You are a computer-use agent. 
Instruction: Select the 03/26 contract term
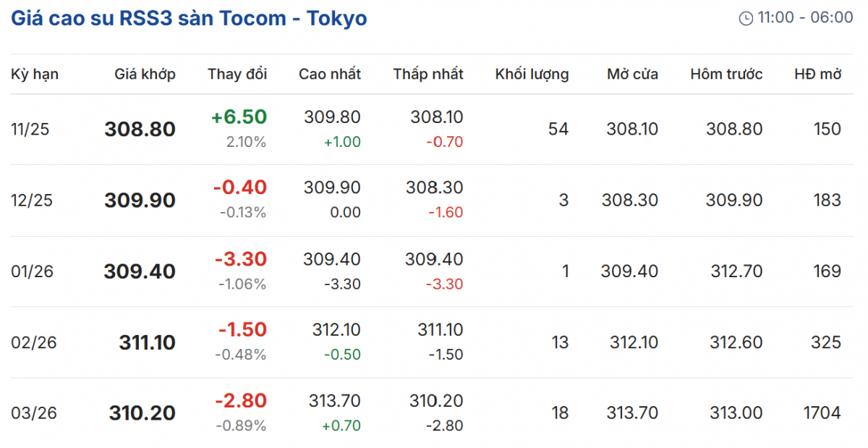32,413
